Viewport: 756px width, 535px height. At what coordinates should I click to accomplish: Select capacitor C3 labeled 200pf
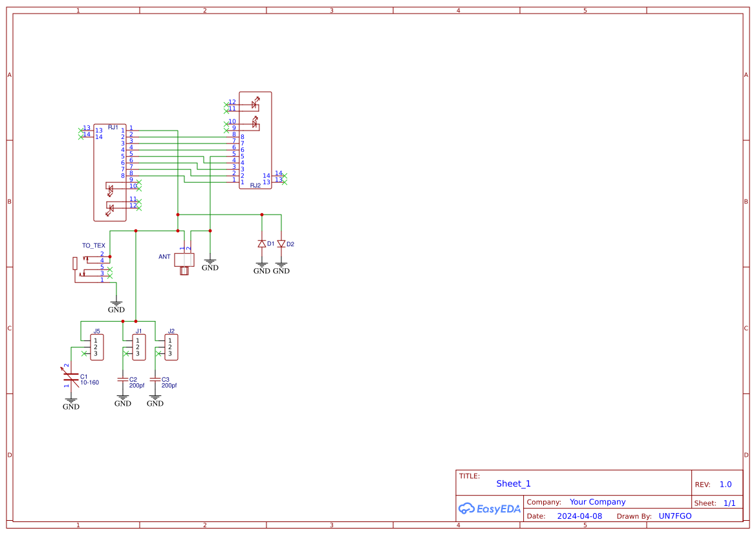coord(155,380)
